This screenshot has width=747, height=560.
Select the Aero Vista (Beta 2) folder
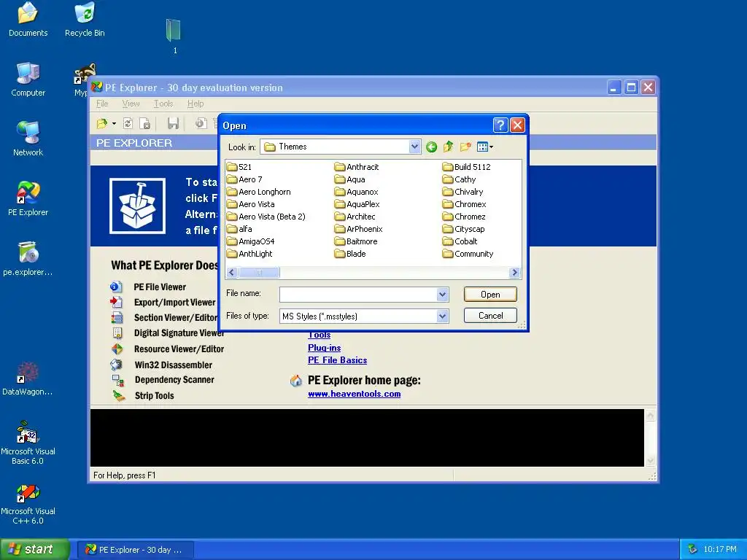266,217
